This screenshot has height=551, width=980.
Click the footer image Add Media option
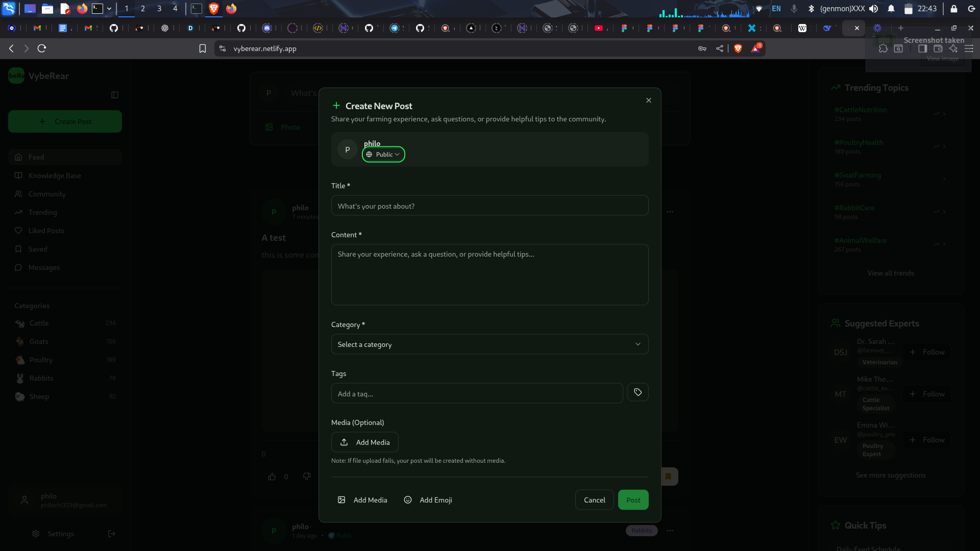tap(362, 500)
